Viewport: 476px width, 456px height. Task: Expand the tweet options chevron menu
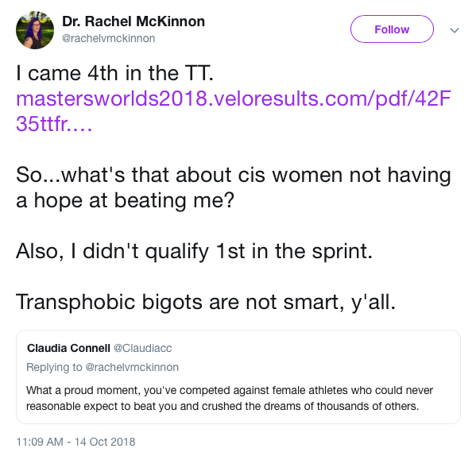(x=454, y=30)
